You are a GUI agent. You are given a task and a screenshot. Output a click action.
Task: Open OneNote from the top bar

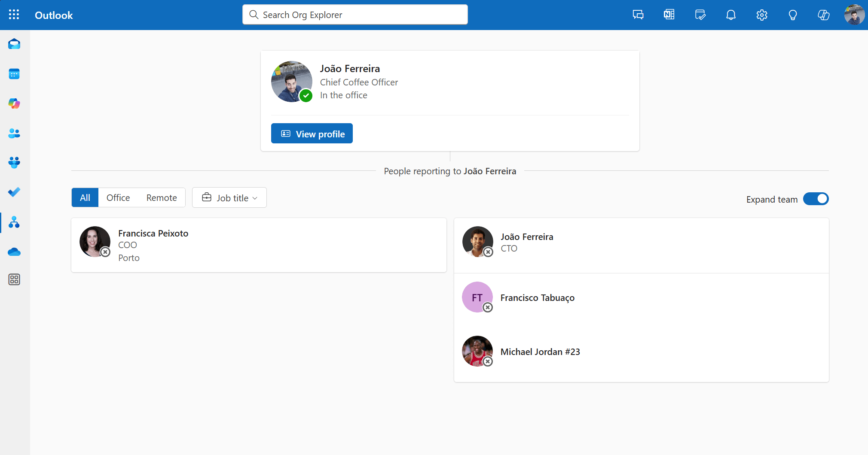click(669, 15)
